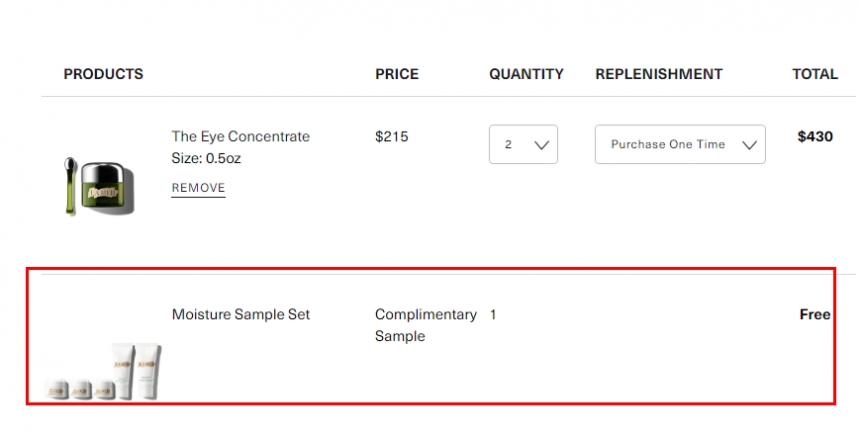The width and height of the screenshot is (860, 436).
Task: Click the $430 line total
Action: pos(814,137)
